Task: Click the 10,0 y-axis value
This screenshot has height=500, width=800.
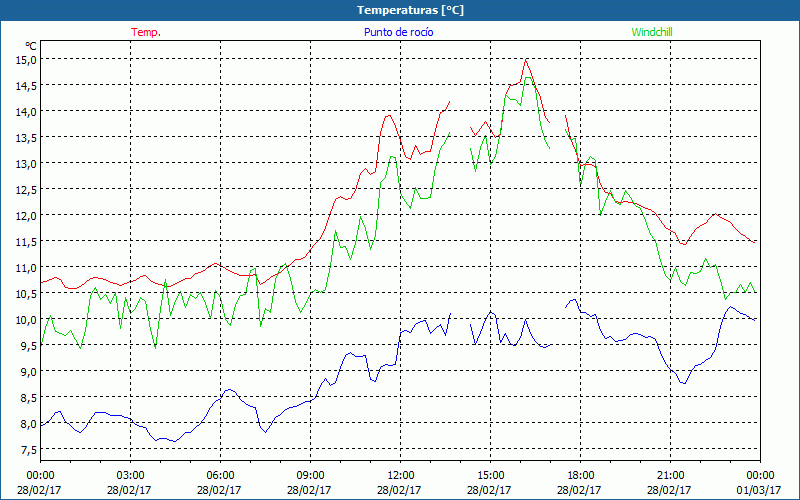Action: coord(27,320)
